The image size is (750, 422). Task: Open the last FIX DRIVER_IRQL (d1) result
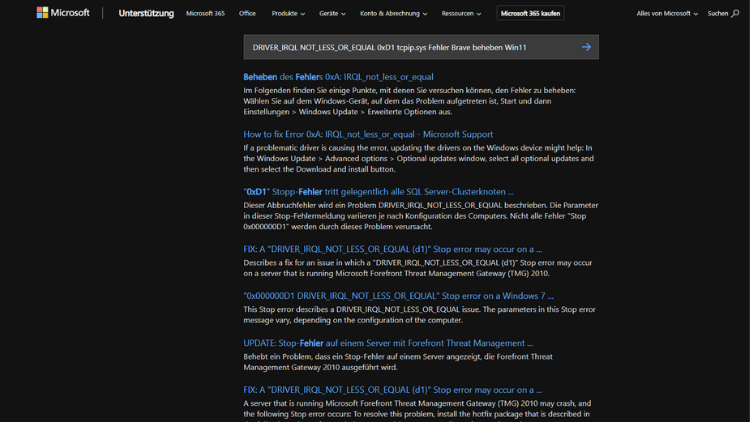coord(392,390)
